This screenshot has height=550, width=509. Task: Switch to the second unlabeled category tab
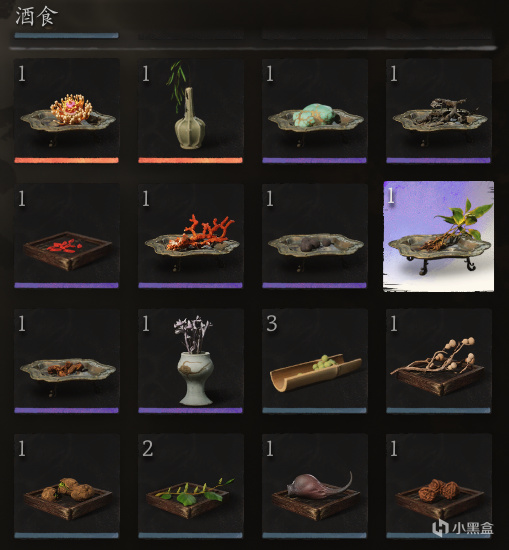point(190,35)
